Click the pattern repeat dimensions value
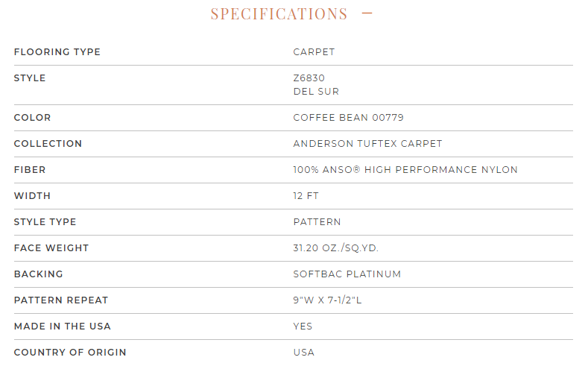This screenshot has height=369, width=588. [327, 300]
